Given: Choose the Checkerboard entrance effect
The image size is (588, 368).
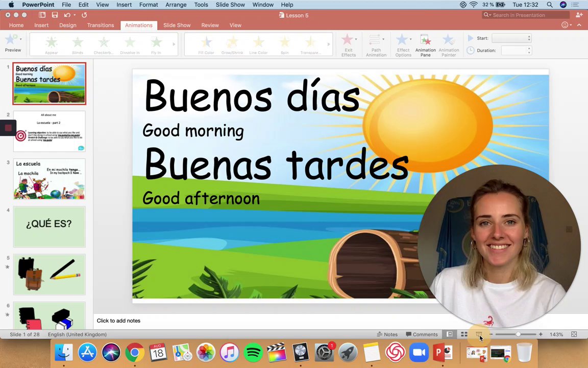Looking at the screenshot, I should 104,44.
